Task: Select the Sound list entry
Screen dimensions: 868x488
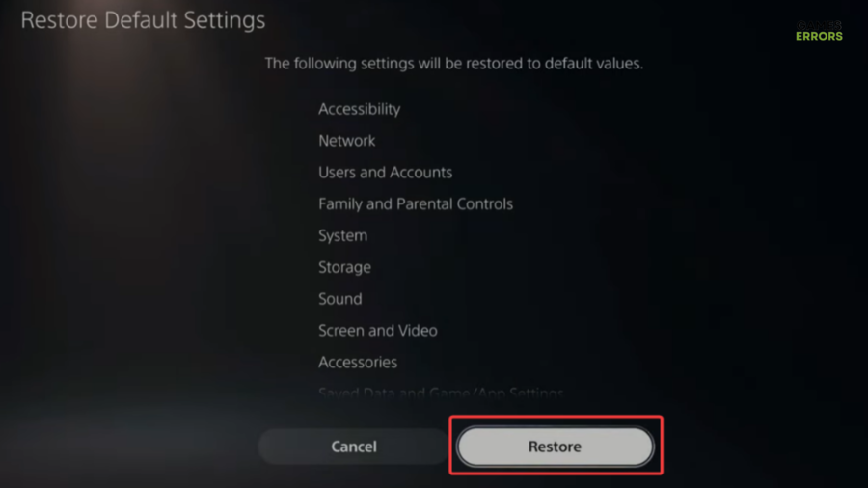Action: [x=339, y=299]
